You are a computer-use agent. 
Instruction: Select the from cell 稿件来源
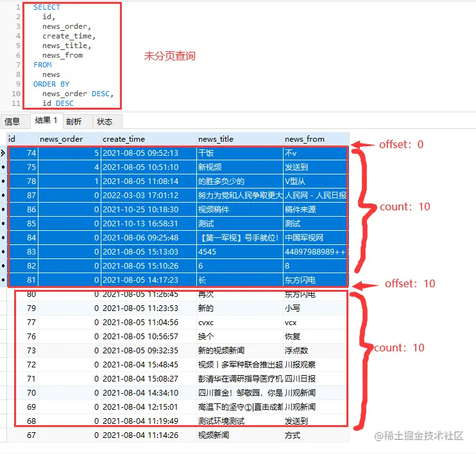[316, 210]
